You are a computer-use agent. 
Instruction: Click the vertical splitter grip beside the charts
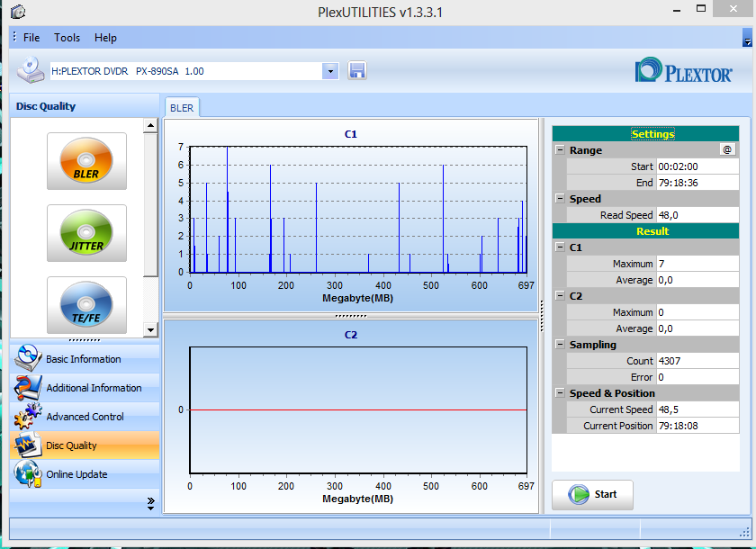[x=542, y=316]
